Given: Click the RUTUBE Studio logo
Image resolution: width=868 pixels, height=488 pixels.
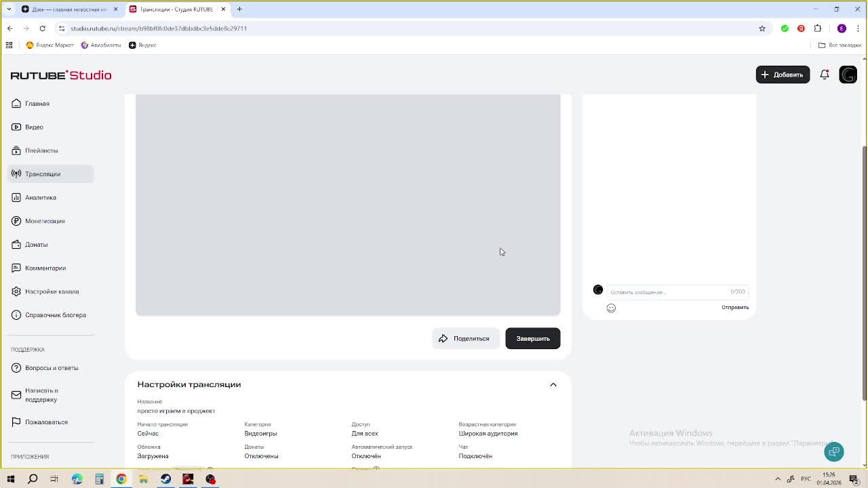Looking at the screenshot, I should [x=61, y=75].
